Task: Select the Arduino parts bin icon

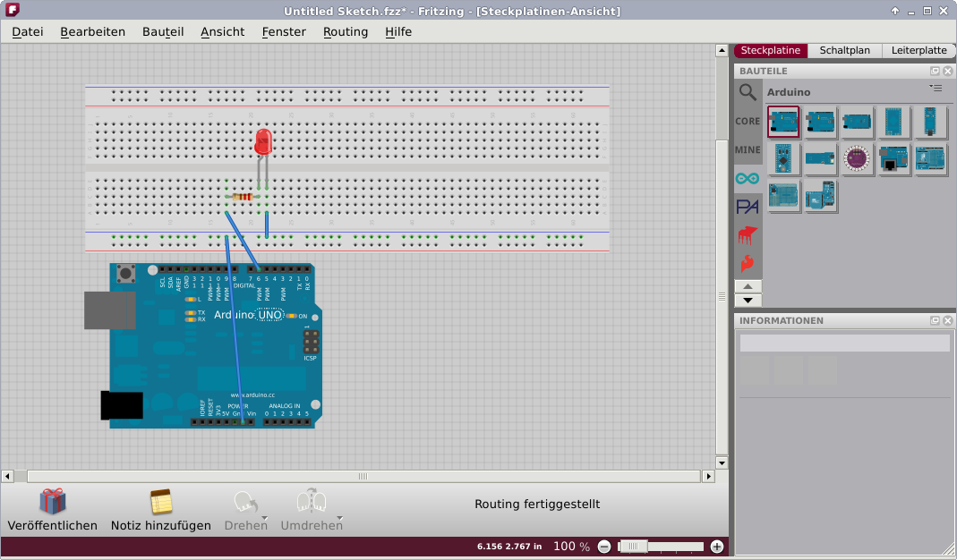Action: click(x=748, y=179)
